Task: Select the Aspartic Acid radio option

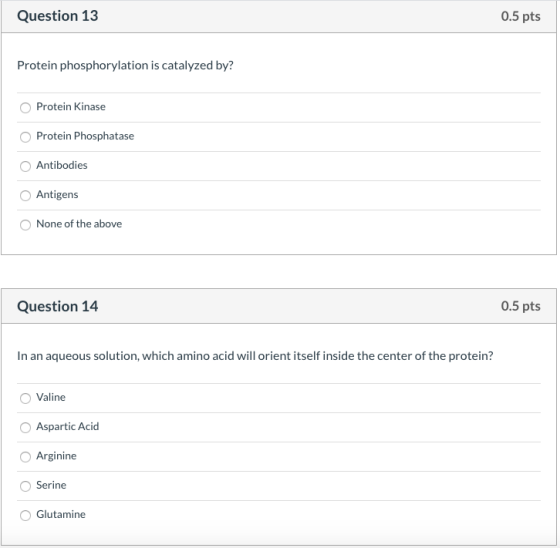Action: (25, 427)
